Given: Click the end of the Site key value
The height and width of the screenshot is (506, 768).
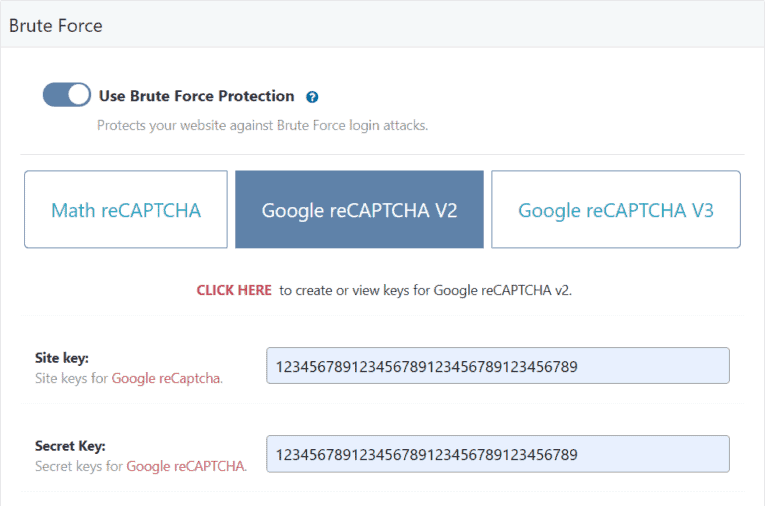Looking at the screenshot, I should [x=578, y=367].
